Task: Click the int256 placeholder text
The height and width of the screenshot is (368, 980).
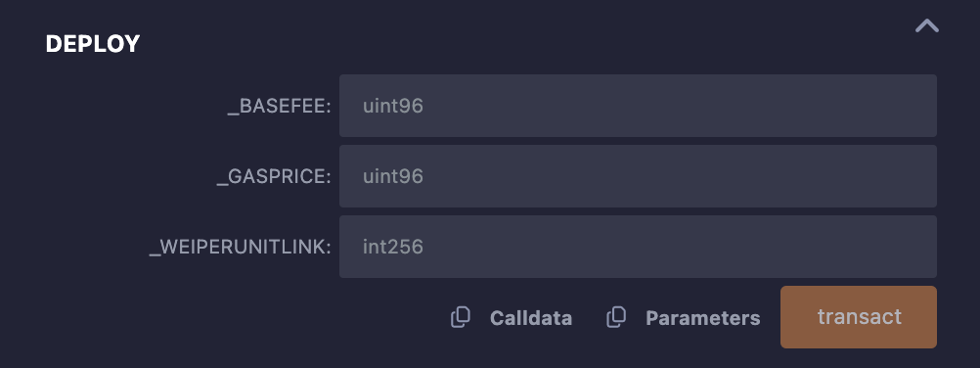Action: [393, 247]
